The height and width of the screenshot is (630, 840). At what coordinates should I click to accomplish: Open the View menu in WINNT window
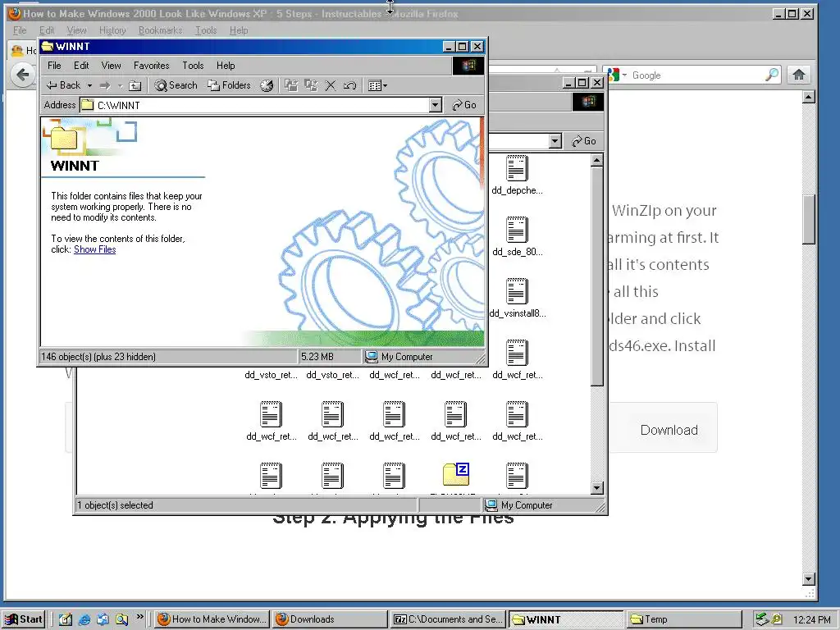pos(111,66)
